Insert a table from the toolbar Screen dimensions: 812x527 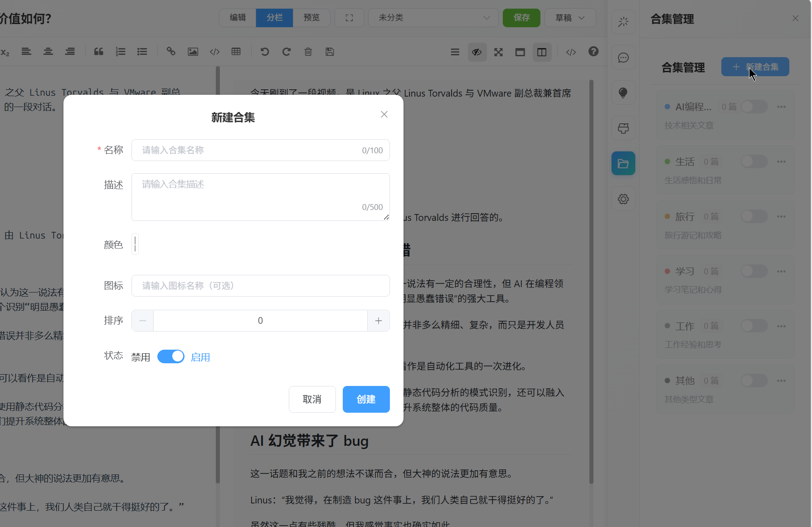[x=236, y=52]
